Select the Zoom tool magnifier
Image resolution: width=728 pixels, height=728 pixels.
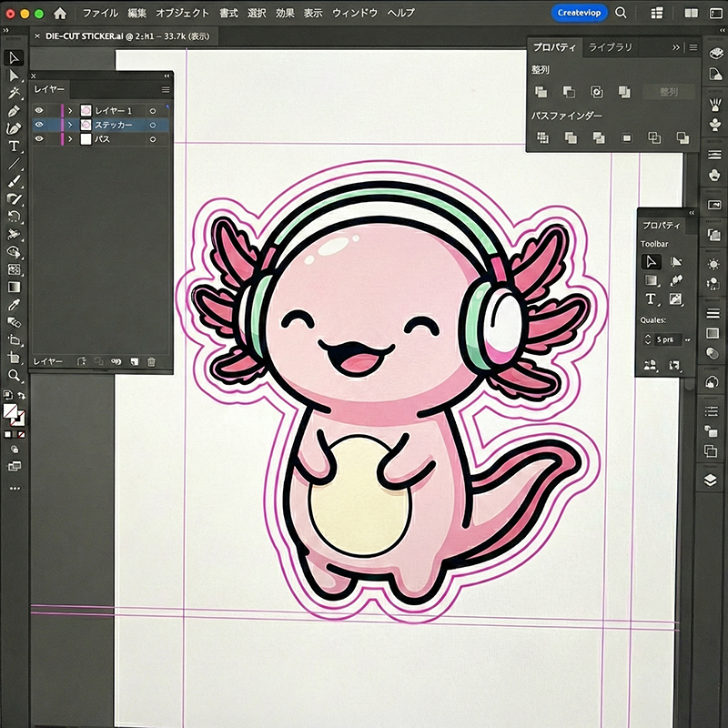tap(14, 375)
